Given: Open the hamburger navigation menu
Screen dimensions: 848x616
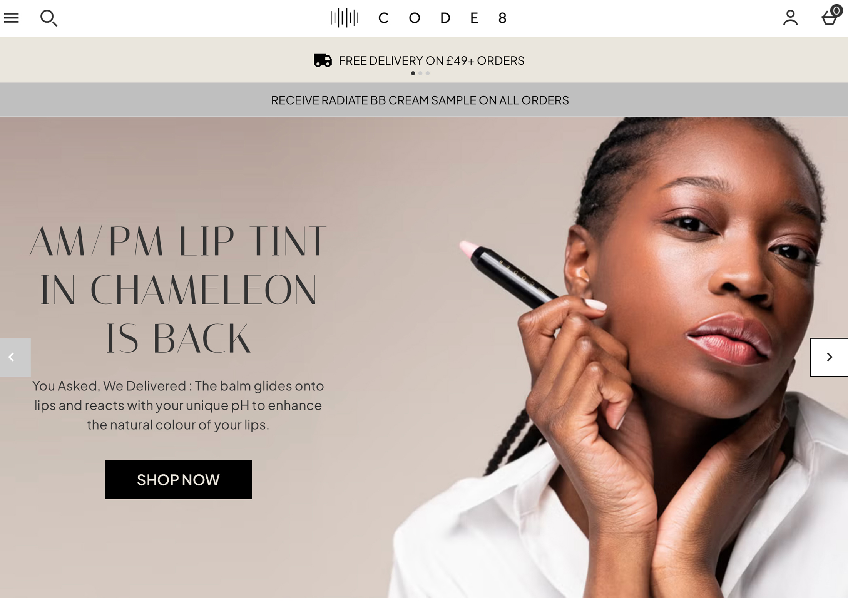Looking at the screenshot, I should click(12, 18).
